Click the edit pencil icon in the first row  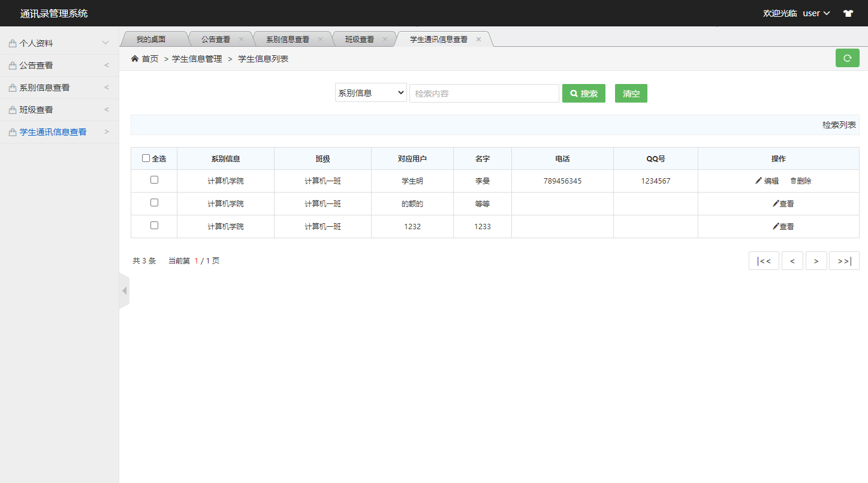758,180
